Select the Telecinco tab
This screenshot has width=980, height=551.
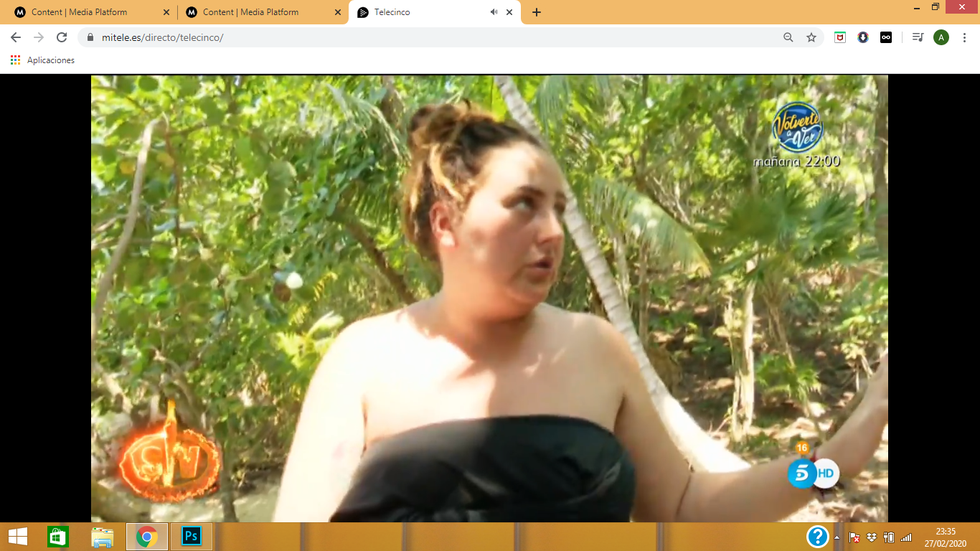coord(434,12)
